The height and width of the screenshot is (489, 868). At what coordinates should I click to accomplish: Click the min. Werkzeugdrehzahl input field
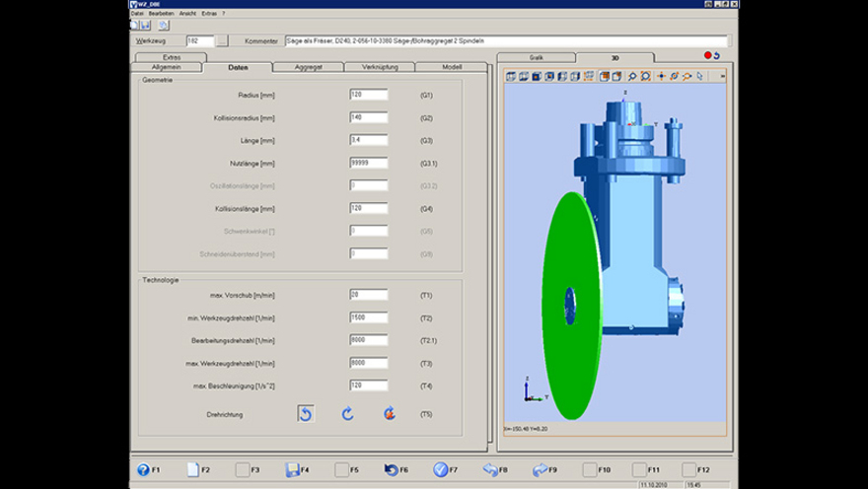[369, 317]
